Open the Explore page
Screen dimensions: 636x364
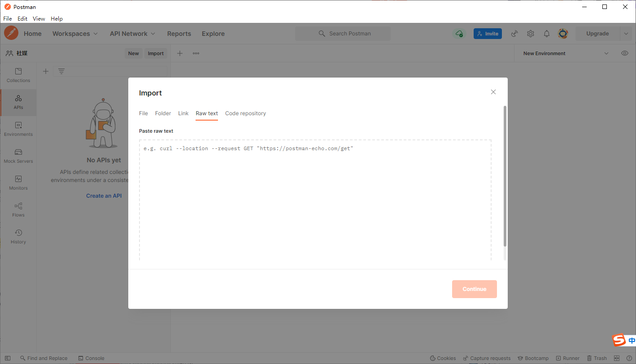point(213,34)
